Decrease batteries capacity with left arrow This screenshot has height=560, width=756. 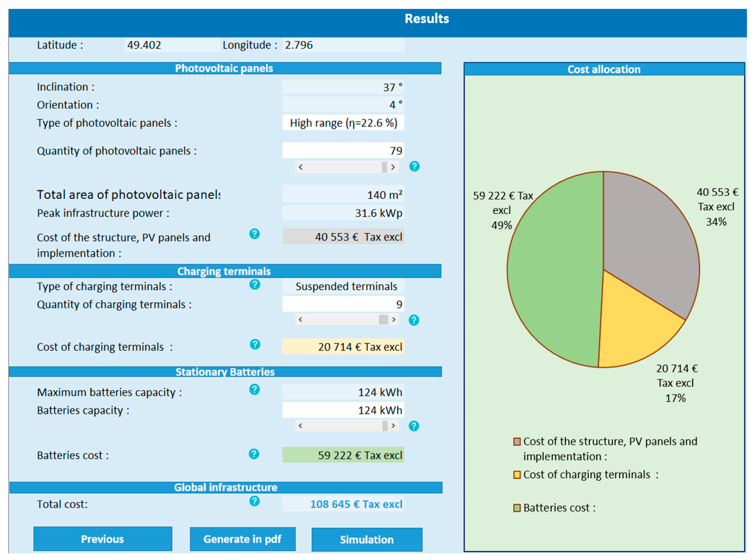(x=300, y=426)
